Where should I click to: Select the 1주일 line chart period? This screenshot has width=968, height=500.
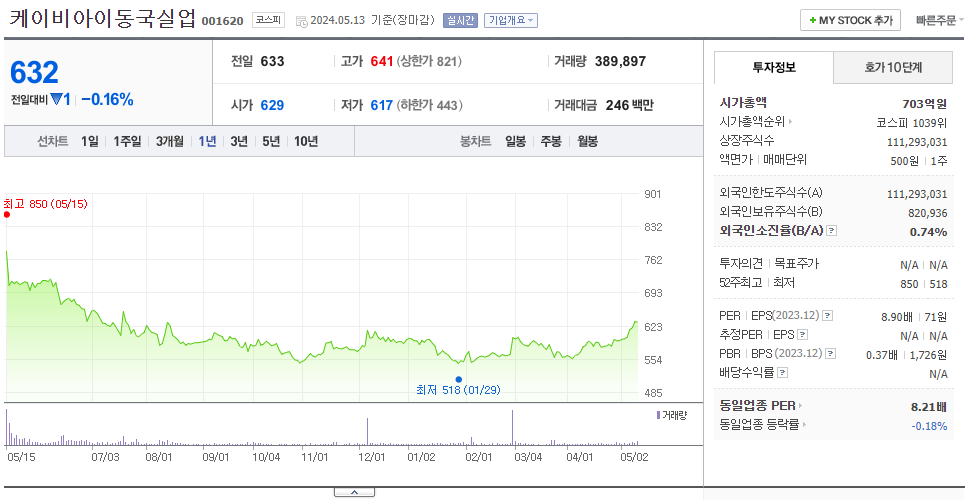point(127,141)
